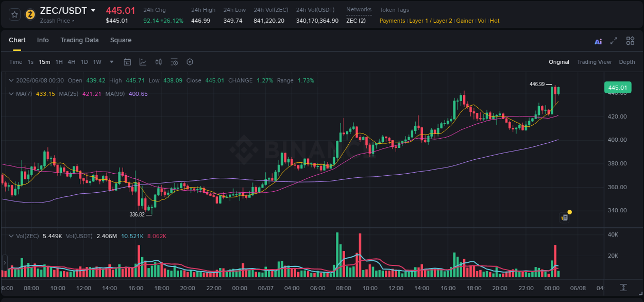Switch to Original chart view
Screen dimensions: 644x302
[559, 62]
